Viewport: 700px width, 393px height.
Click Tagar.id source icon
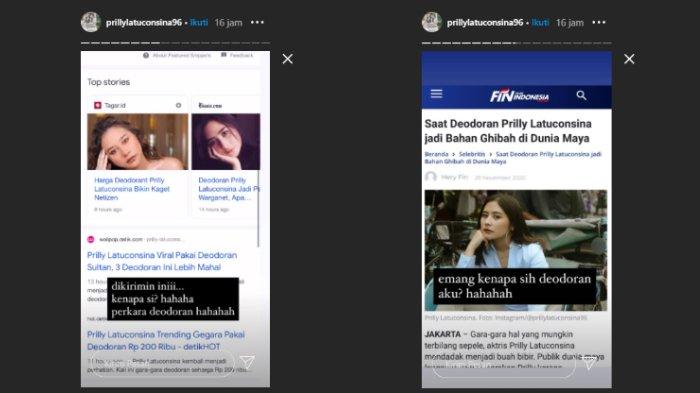pos(98,105)
